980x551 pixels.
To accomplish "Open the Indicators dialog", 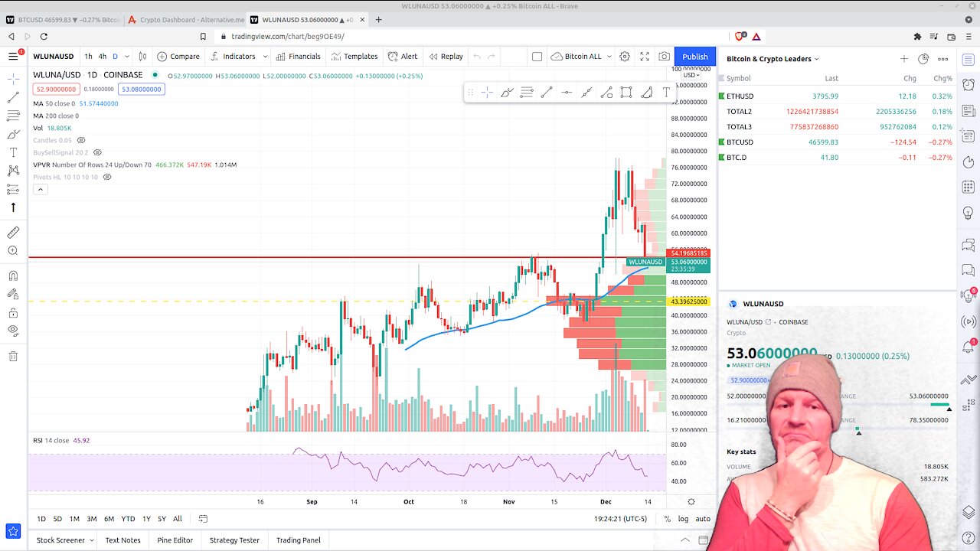I will [x=234, y=56].
